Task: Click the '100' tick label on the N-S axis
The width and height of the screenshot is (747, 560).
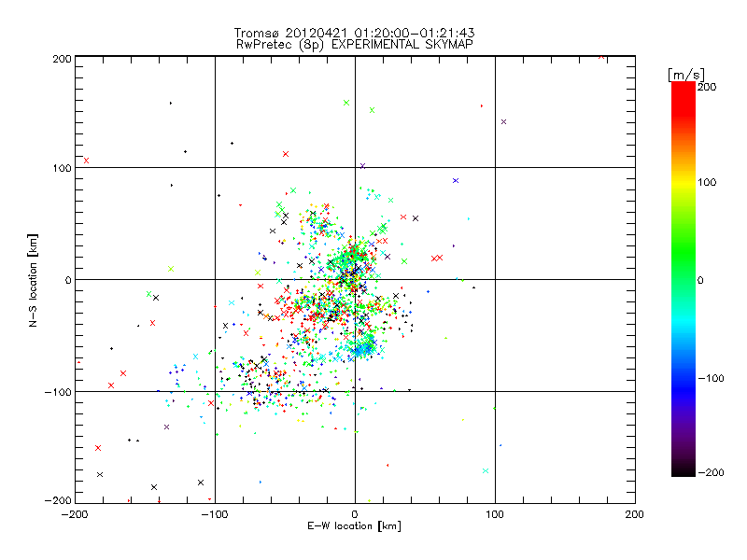Action: click(x=62, y=168)
